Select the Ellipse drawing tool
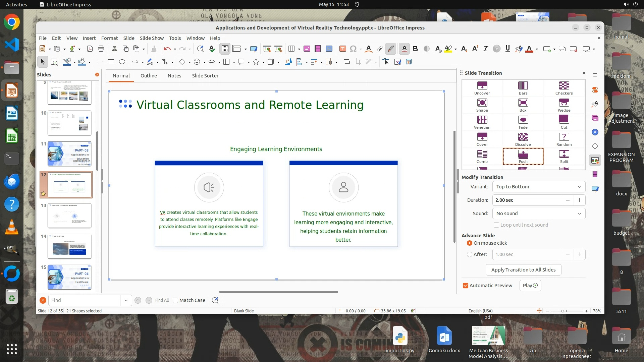The image size is (644, 362). point(122,62)
